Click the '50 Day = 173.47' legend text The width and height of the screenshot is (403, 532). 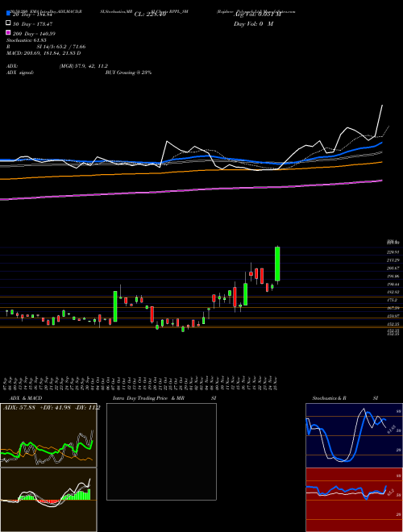click(32, 23)
